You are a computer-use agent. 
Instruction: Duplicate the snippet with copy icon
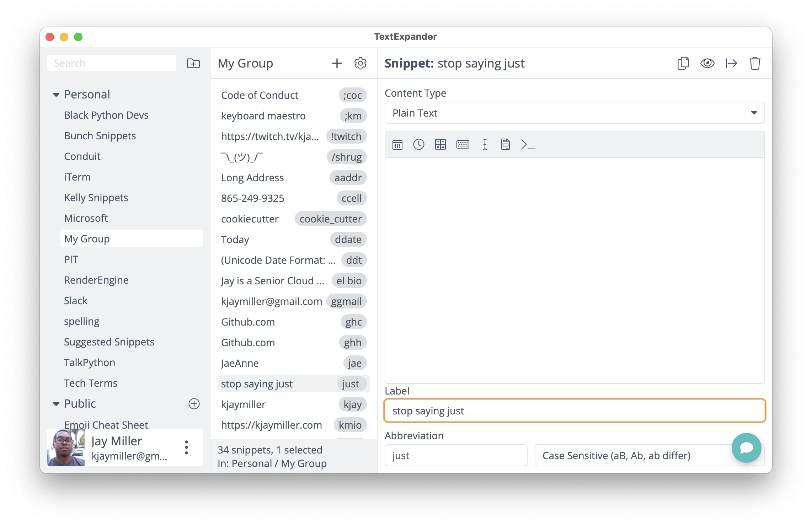(683, 63)
